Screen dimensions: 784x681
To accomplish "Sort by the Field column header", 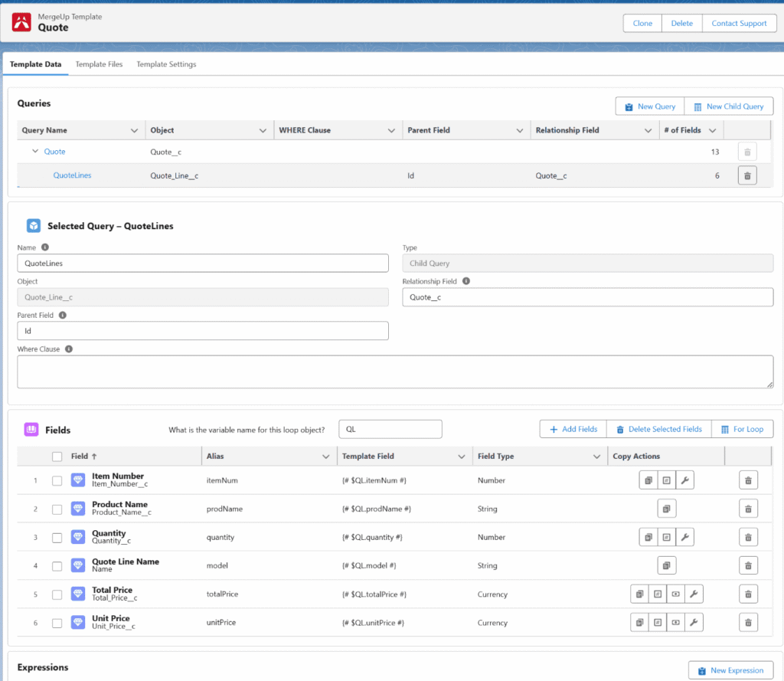I will click(x=84, y=457).
